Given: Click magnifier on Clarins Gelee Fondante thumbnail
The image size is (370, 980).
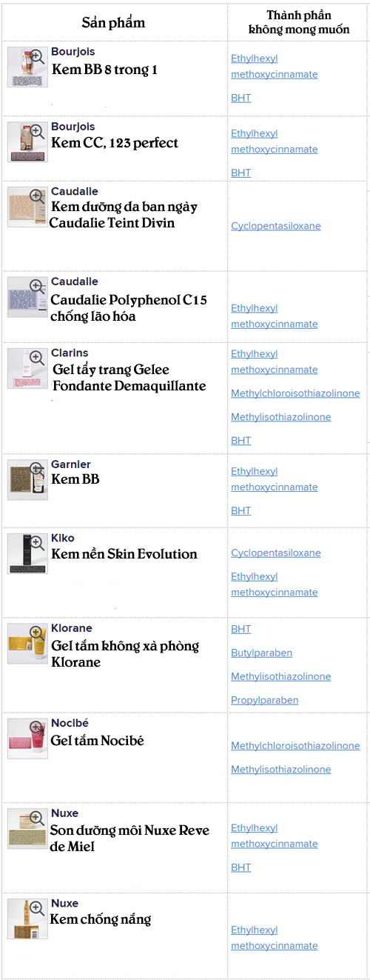Looking at the screenshot, I should 36,358.
